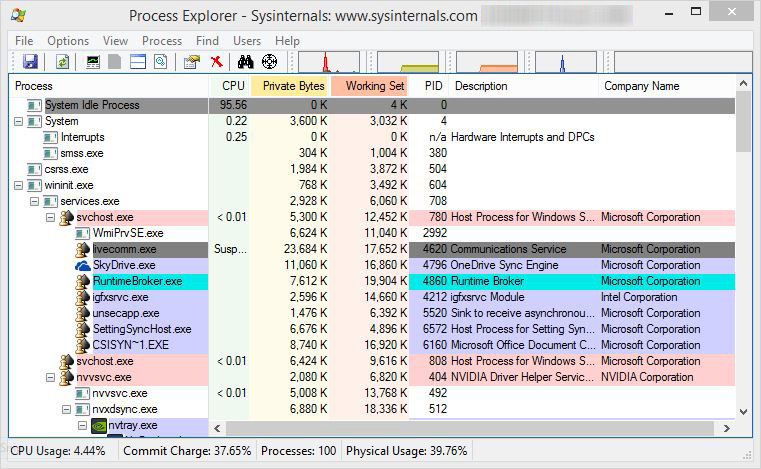This screenshot has width=761, height=469.
Task: Click the SettingSyncHost.exe process icon
Action: [x=83, y=329]
